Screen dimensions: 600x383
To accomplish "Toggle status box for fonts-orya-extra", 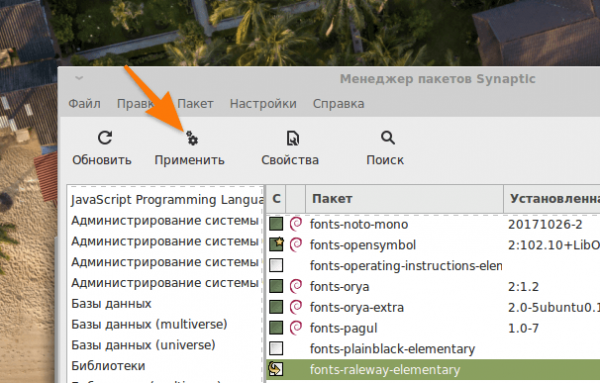I will click(276, 307).
